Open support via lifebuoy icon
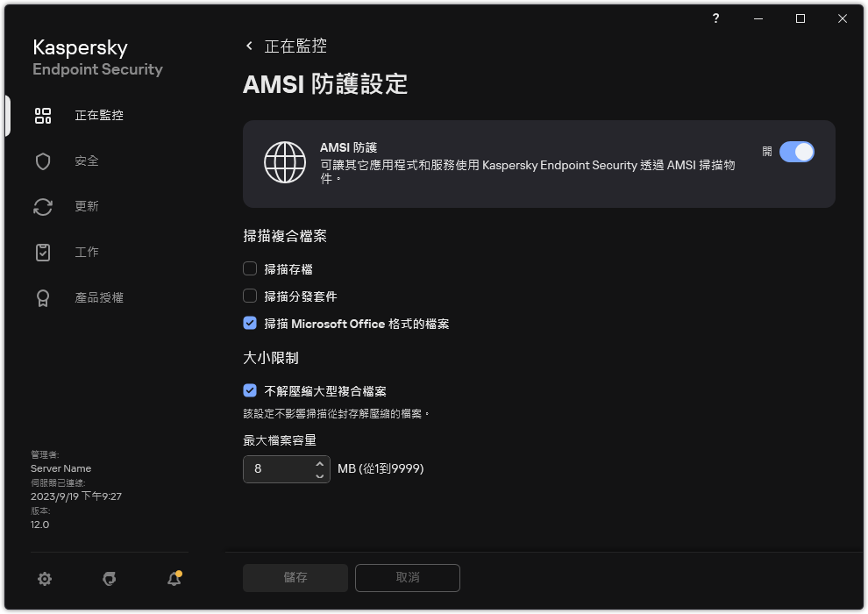Screen dimensions: 868x614 (x=109, y=579)
